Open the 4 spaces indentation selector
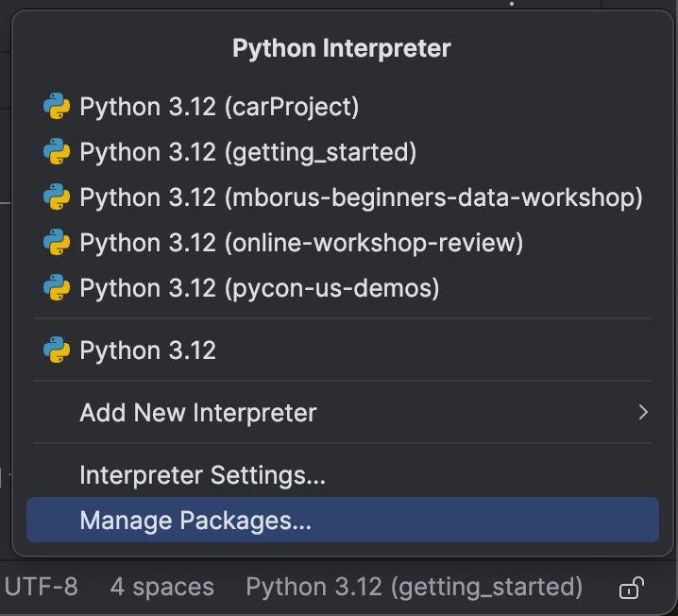Image resolution: width=678 pixels, height=616 pixels. 161,587
